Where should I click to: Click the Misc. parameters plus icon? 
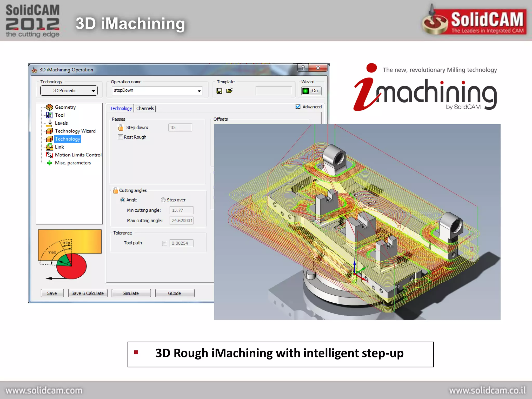tap(49, 163)
